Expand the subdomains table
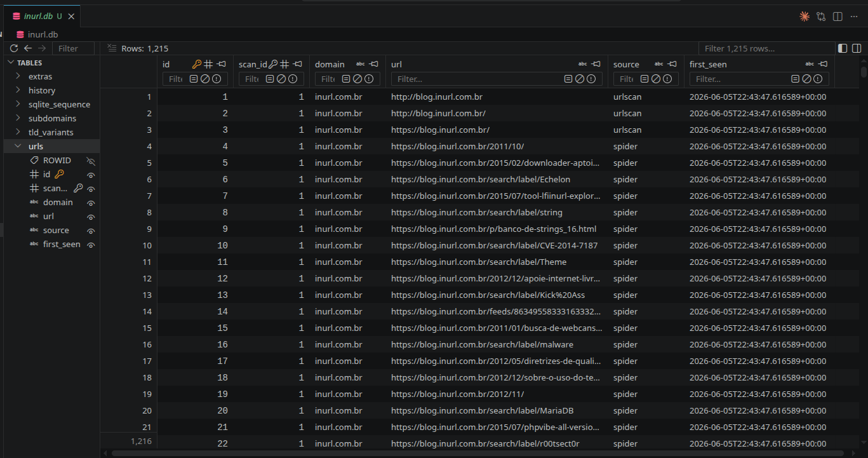The width and height of the screenshot is (868, 458). coord(18,118)
